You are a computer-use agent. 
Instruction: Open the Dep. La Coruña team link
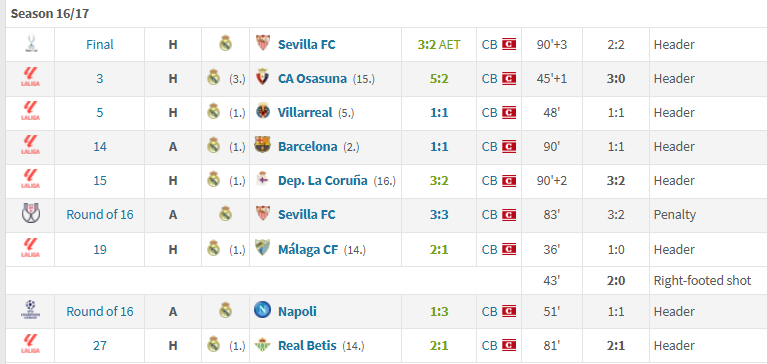point(323,181)
